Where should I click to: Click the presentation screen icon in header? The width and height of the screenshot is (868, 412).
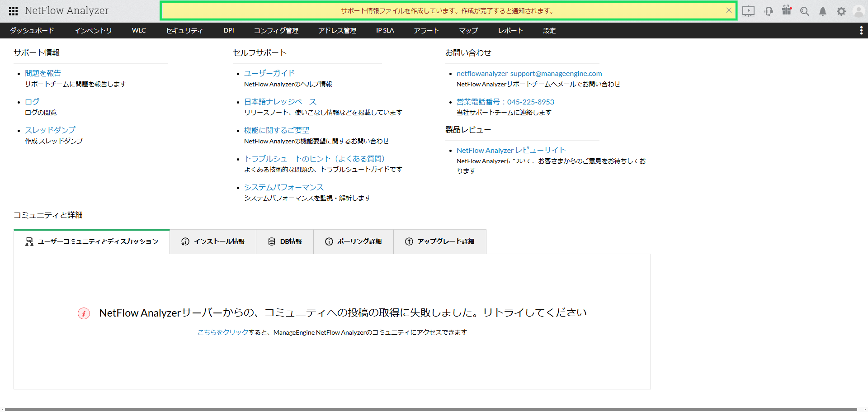[748, 11]
